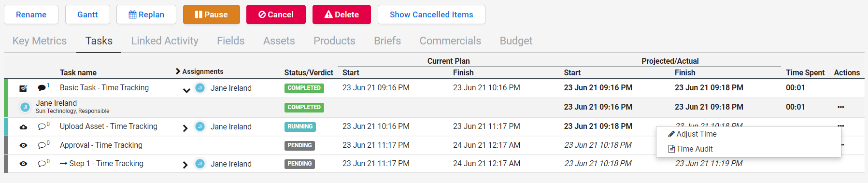The image size is (868, 183).
Task: Show Cancelled Items in task list
Action: coord(431,14)
